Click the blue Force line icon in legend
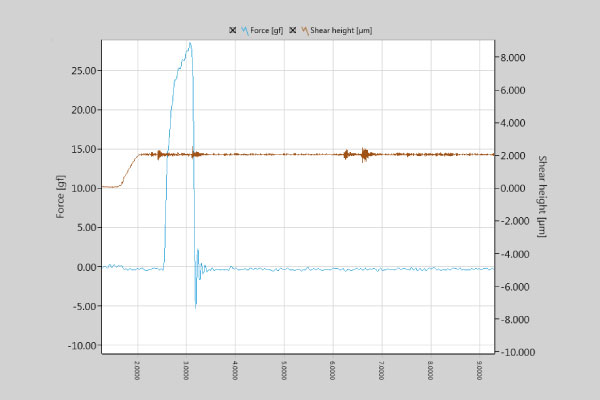Image resolution: width=600 pixels, height=400 pixels. [244, 31]
